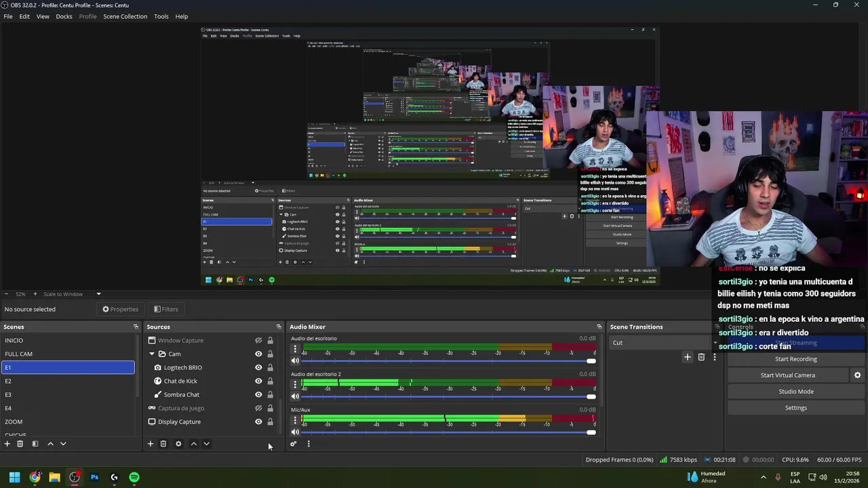Remove the scene transition via trash icon
The height and width of the screenshot is (488, 868).
[x=701, y=357]
